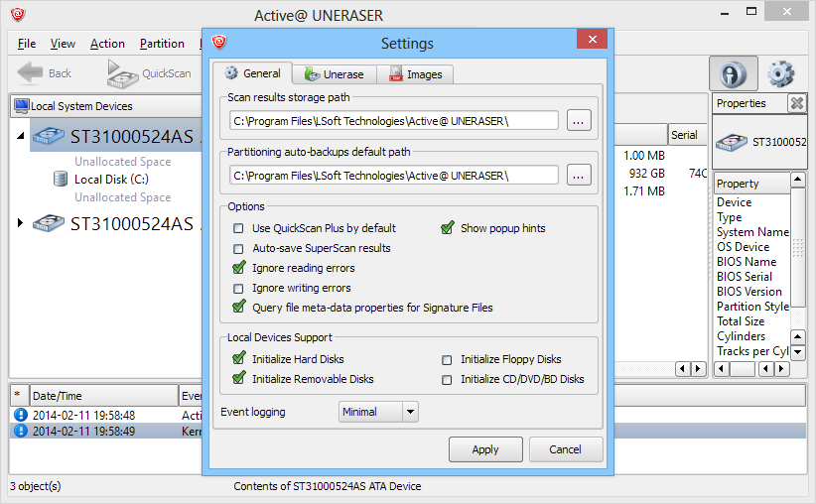The height and width of the screenshot is (504, 816).
Task: Click the Date/Time column header
Action: [x=104, y=396]
